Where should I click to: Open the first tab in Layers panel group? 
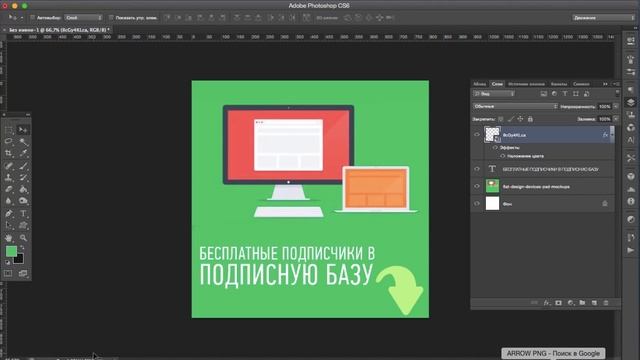pyautogui.click(x=479, y=84)
